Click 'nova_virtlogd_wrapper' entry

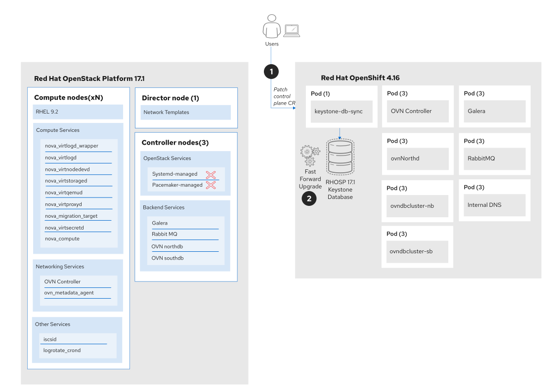point(72,146)
